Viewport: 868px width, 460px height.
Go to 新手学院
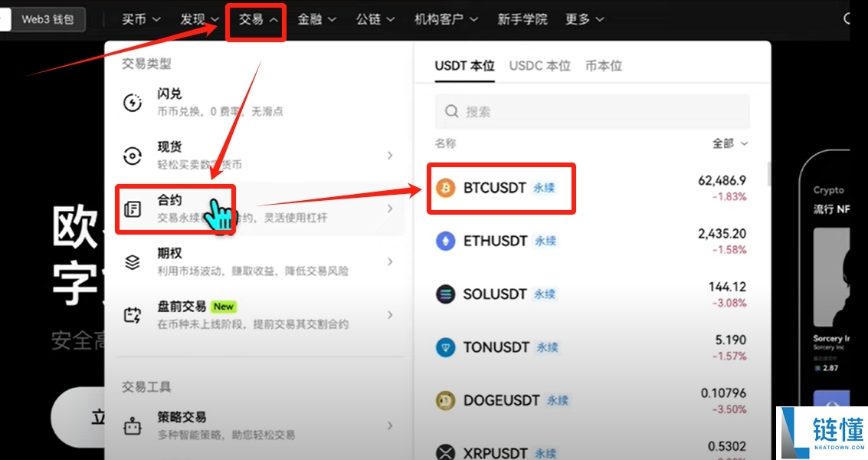[522, 19]
